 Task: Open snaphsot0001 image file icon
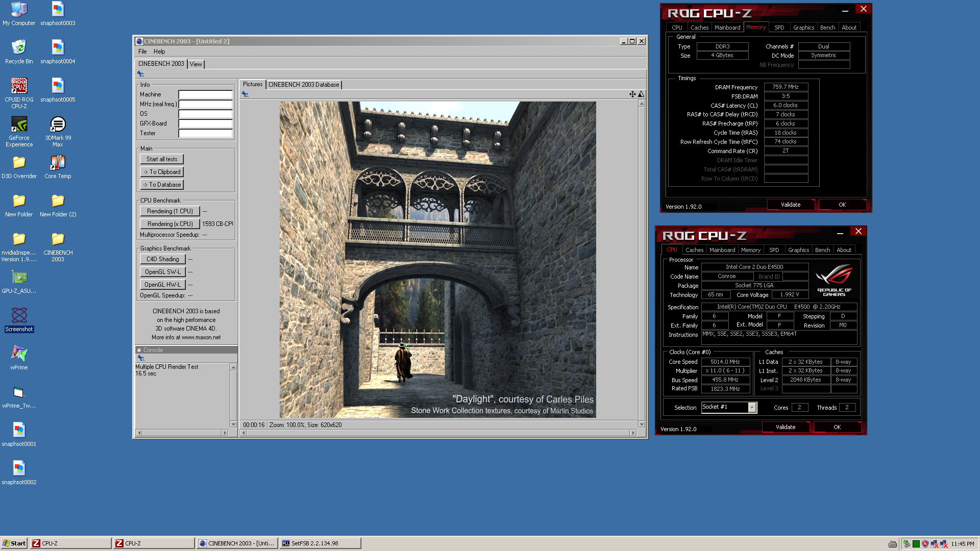pos(19,435)
